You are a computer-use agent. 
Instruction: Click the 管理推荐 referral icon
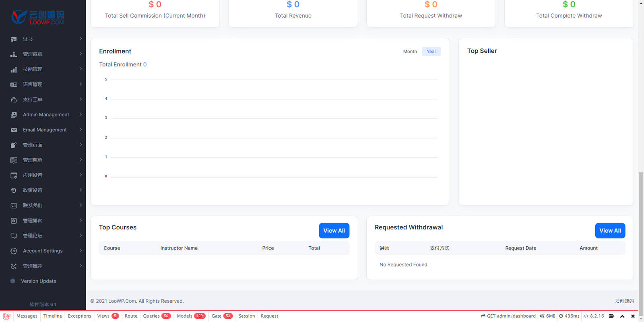[x=14, y=266]
